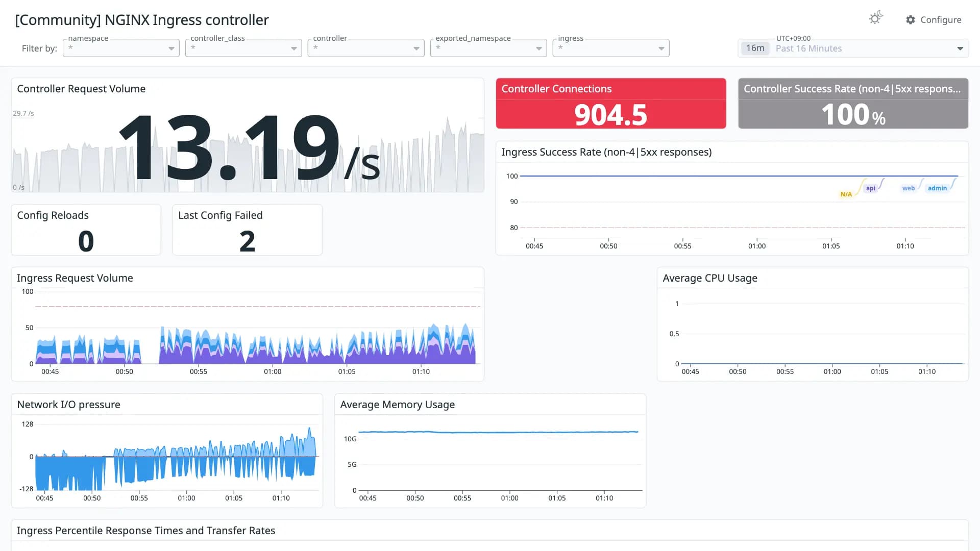This screenshot has width=980, height=551.
Task: Click the Filter by label
Action: [39, 48]
